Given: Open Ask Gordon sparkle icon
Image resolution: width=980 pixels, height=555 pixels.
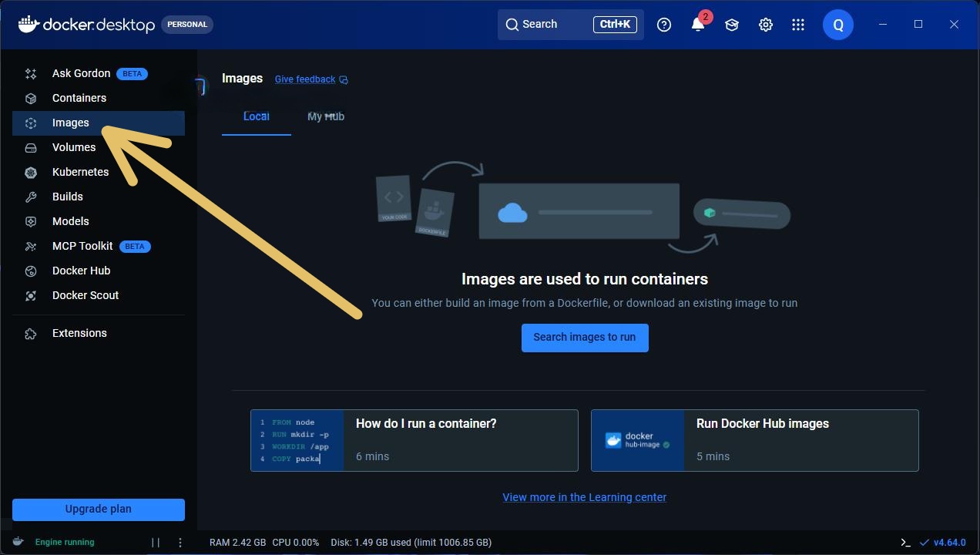Looking at the screenshot, I should click(31, 74).
